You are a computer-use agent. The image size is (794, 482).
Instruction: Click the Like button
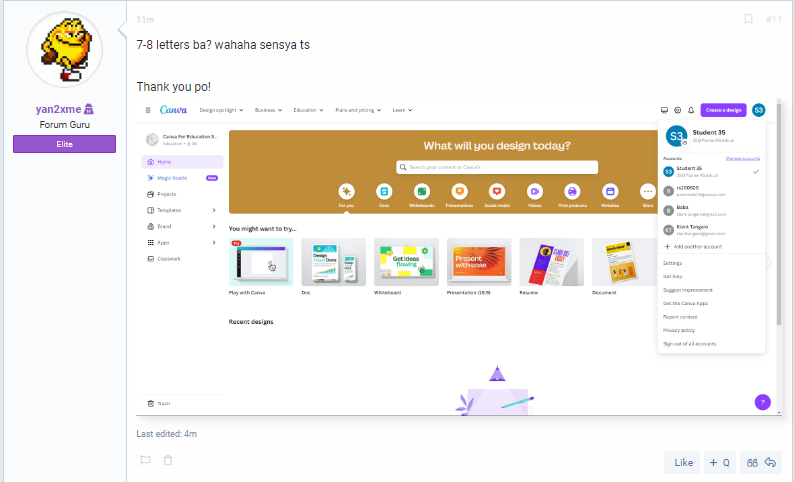coord(683,462)
